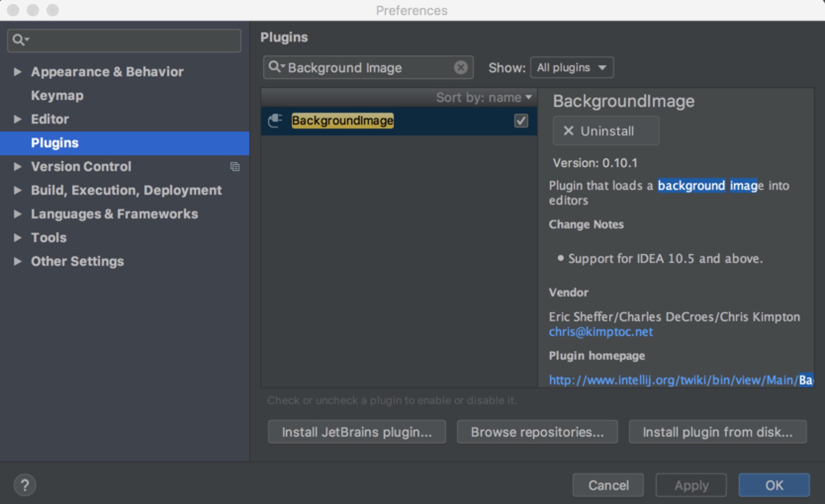Click Install plugin from disk button
The width and height of the screenshot is (825, 504).
coord(718,432)
